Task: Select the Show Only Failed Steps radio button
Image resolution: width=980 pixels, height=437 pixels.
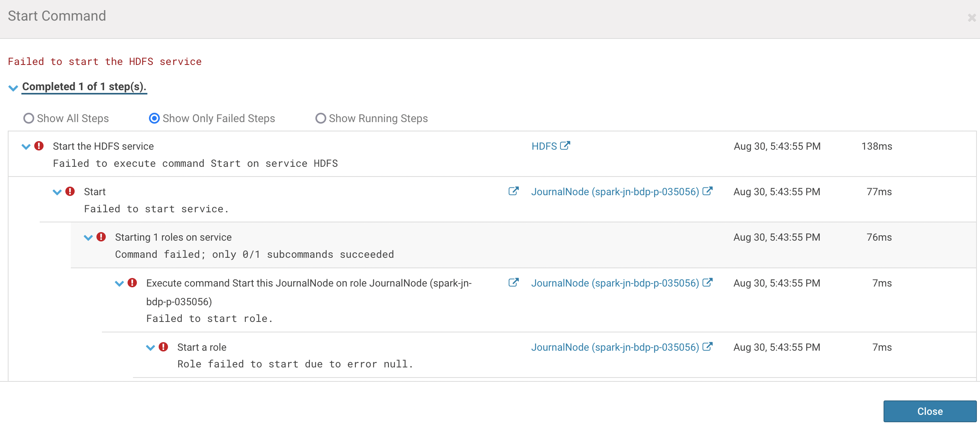Action: pos(154,118)
